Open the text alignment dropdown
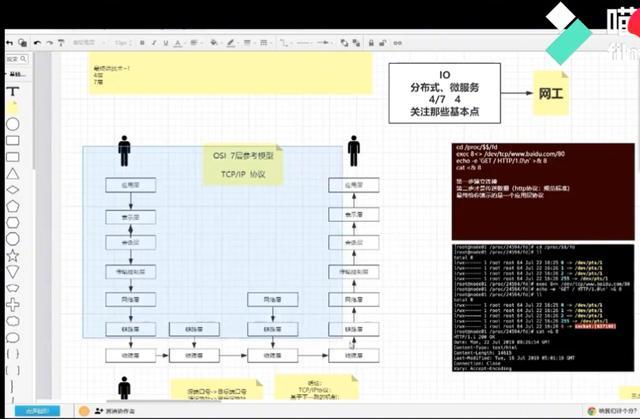This screenshot has height=419, width=640. click(x=196, y=43)
